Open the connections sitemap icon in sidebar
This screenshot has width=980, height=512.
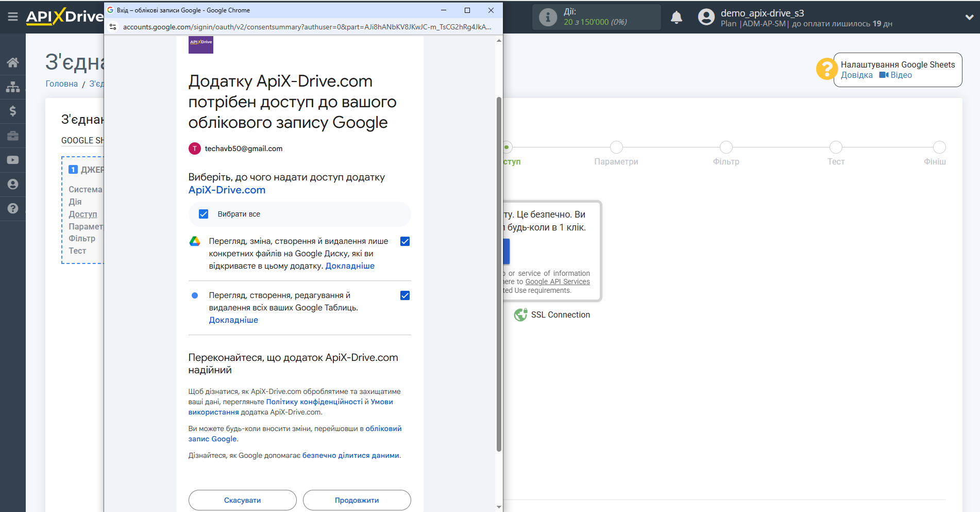pyautogui.click(x=13, y=87)
